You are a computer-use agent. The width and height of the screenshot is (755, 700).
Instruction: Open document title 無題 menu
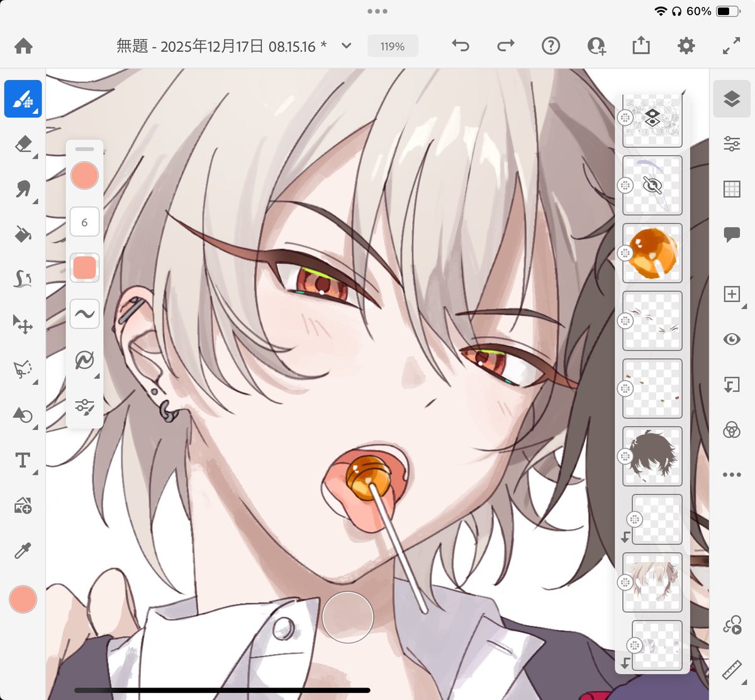221,46
